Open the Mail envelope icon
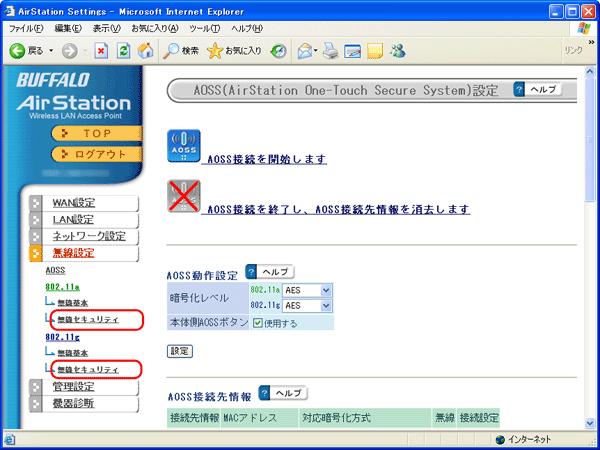This screenshot has width=600, height=450. pos(305,51)
